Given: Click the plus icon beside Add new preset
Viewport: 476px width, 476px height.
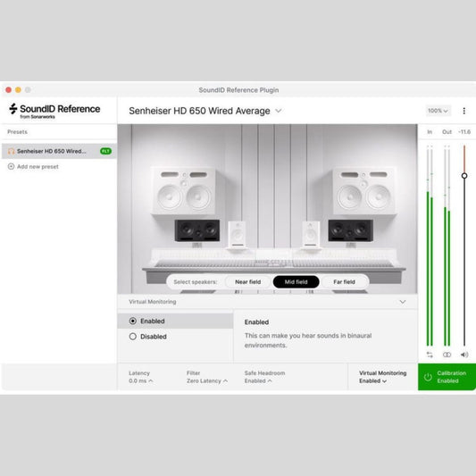Looking at the screenshot, I should [11, 166].
